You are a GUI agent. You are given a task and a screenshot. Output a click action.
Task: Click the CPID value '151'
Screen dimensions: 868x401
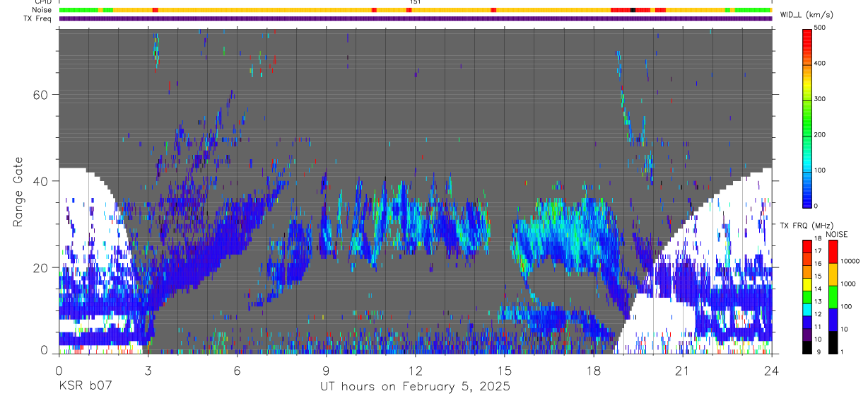click(415, 2)
